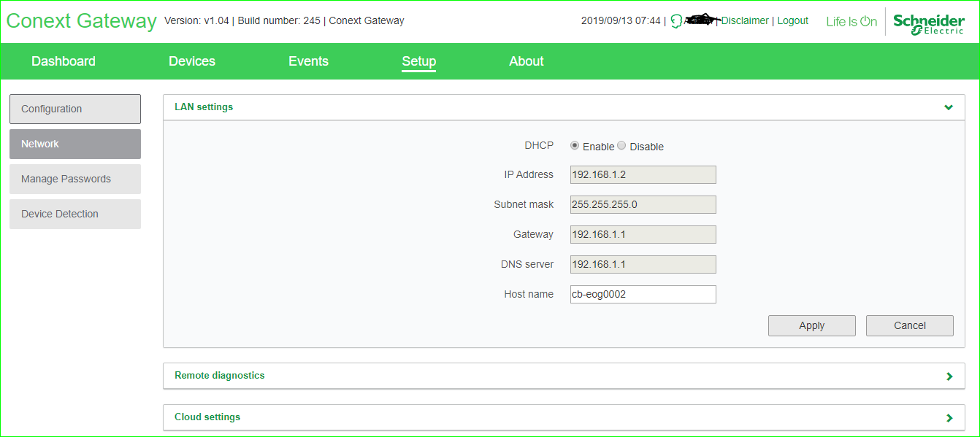The image size is (980, 437).
Task: Go to the About tab
Action: pos(527,61)
